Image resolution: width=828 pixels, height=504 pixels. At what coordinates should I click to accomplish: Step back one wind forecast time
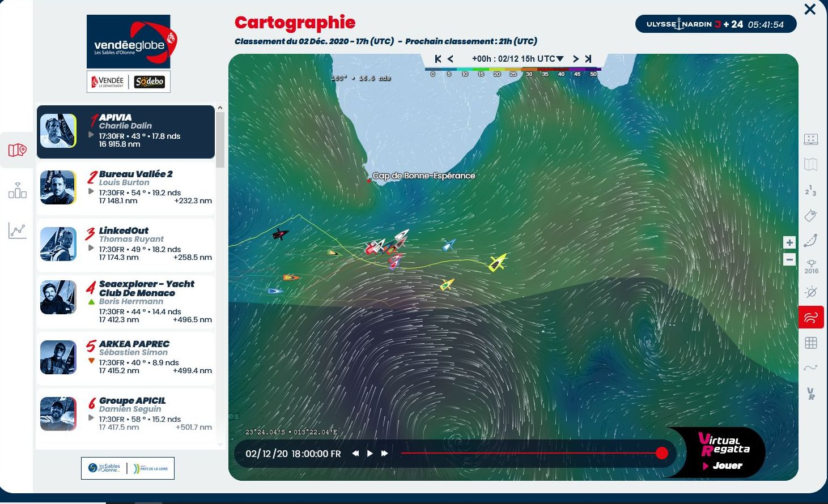[x=451, y=59]
